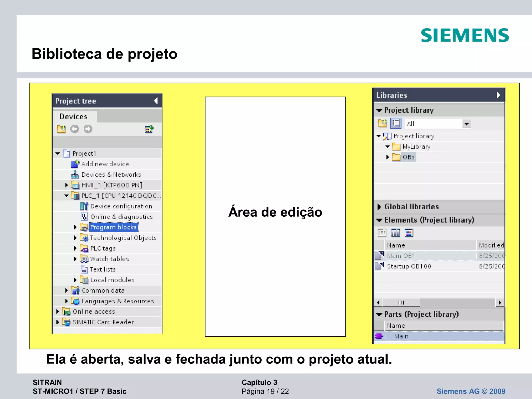Viewport: 532px width, 399px height.
Task: Click the overview grid icon in Project tree toolbar
Action: pyautogui.click(x=149, y=129)
